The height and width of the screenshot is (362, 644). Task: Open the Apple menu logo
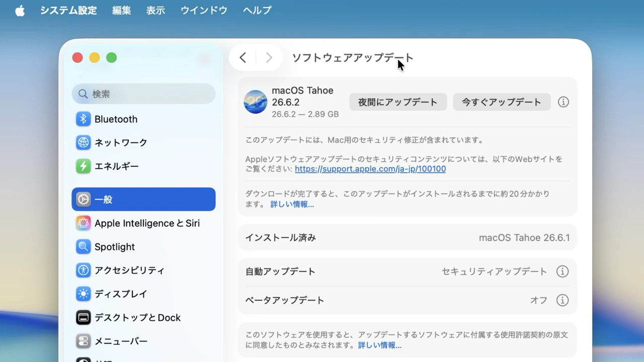pyautogui.click(x=20, y=11)
